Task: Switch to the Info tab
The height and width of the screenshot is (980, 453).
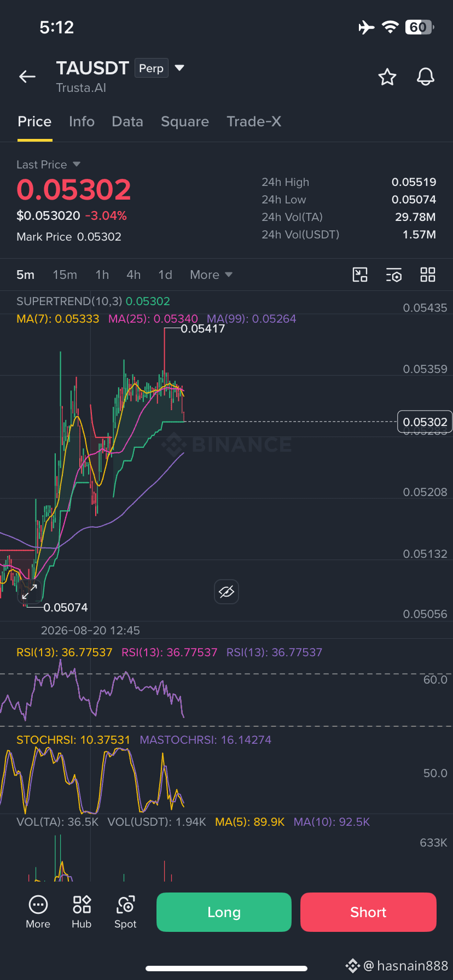Action: click(x=82, y=121)
